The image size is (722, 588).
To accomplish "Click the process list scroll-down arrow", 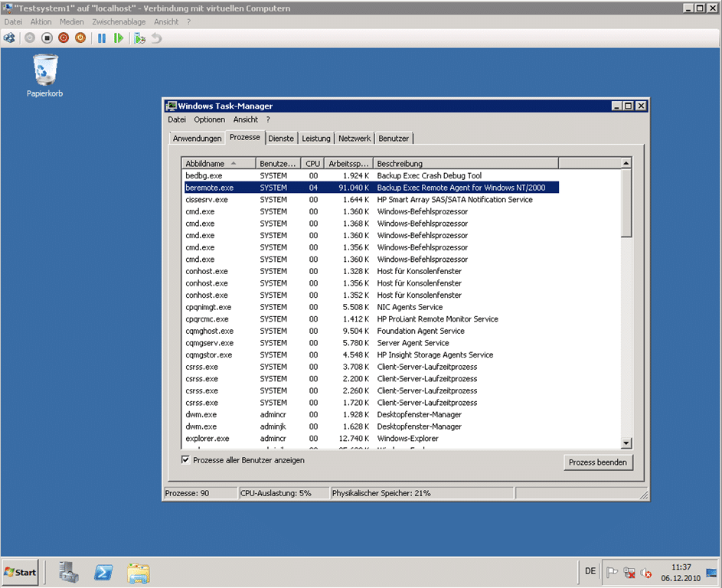I will 626,443.
